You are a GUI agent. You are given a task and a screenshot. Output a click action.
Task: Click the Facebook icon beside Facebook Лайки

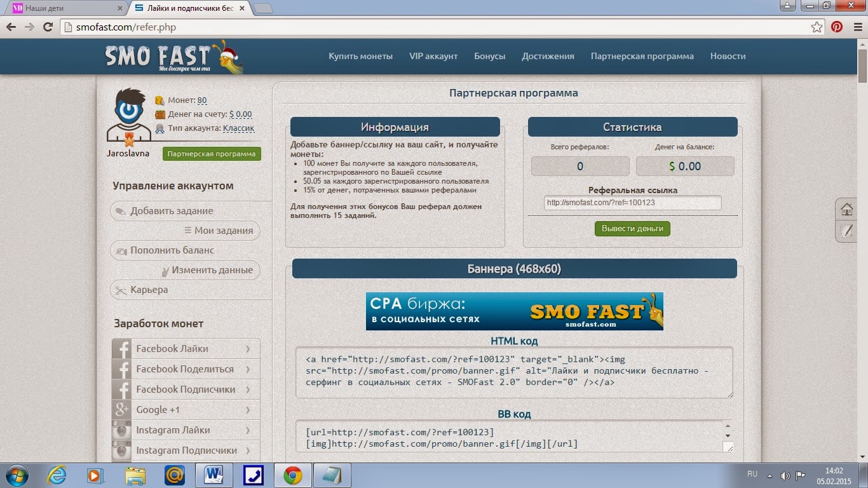(121, 349)
